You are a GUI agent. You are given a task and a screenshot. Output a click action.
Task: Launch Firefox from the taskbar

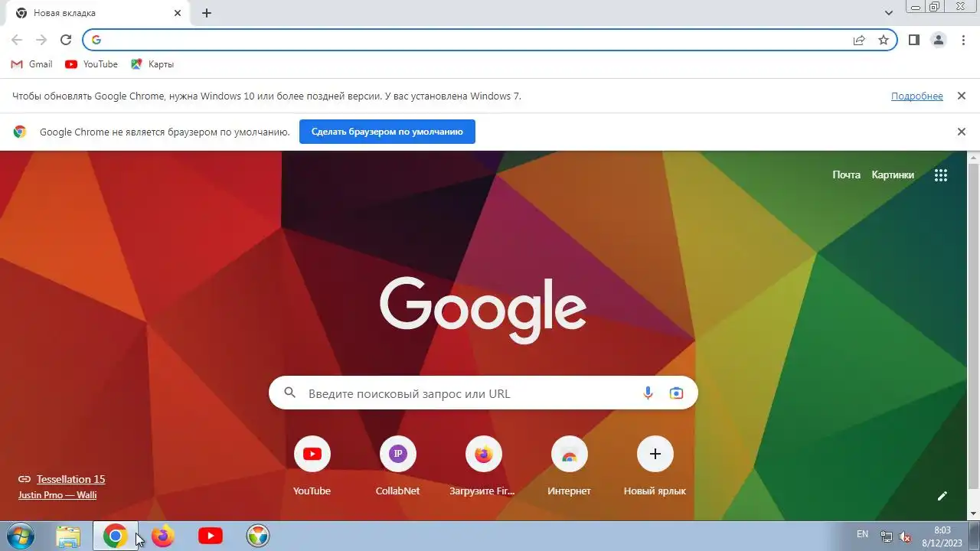(x=162, y=536)
